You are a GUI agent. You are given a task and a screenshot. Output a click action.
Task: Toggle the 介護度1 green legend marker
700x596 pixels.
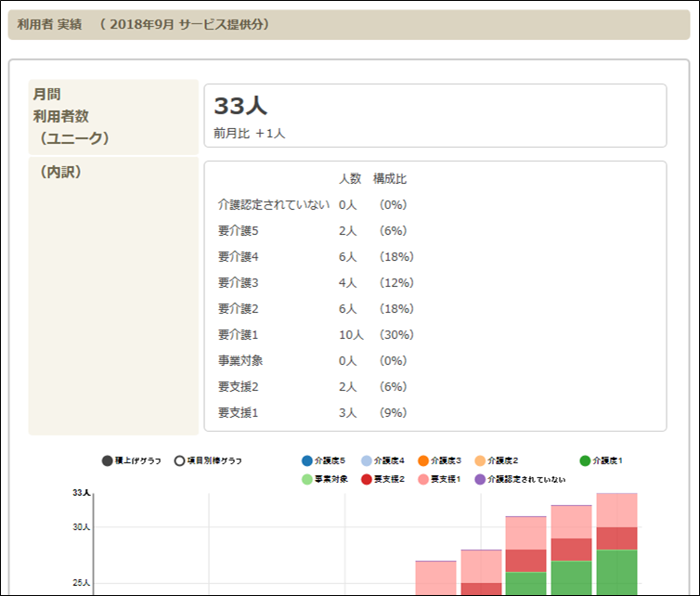click(585, 460)
